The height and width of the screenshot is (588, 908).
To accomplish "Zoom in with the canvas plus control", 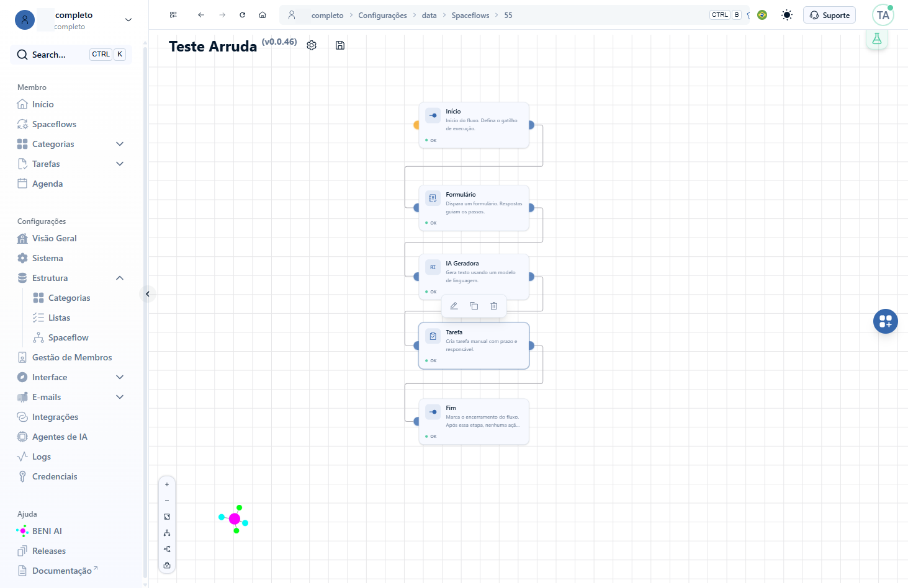I will click(167, 484).
